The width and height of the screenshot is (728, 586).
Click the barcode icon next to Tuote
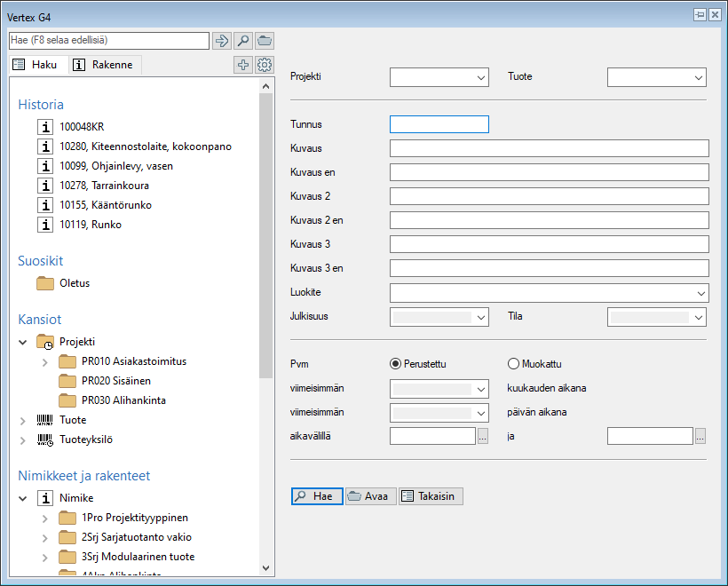pyautogui.click(x=45, y=420)
